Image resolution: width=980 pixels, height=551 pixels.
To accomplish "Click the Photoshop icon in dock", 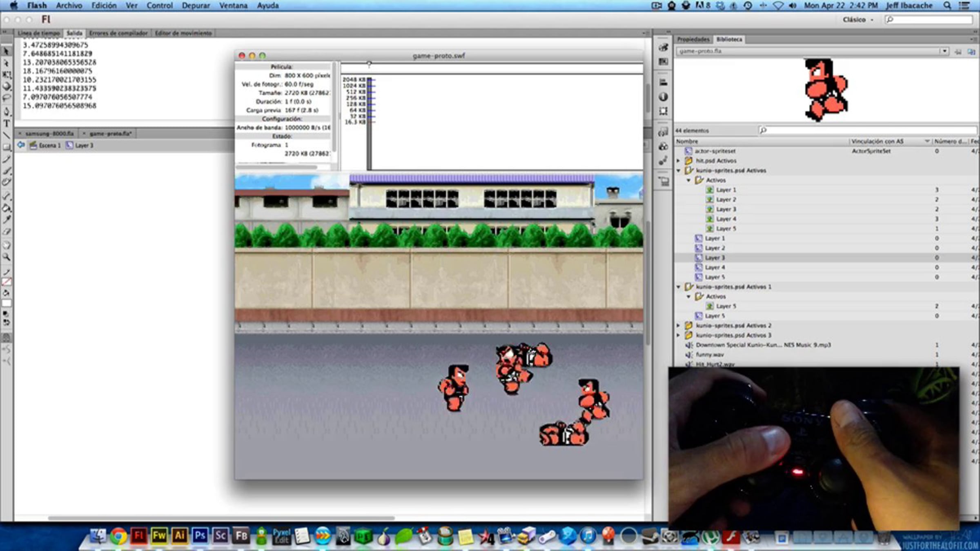I will pos(200,535).
